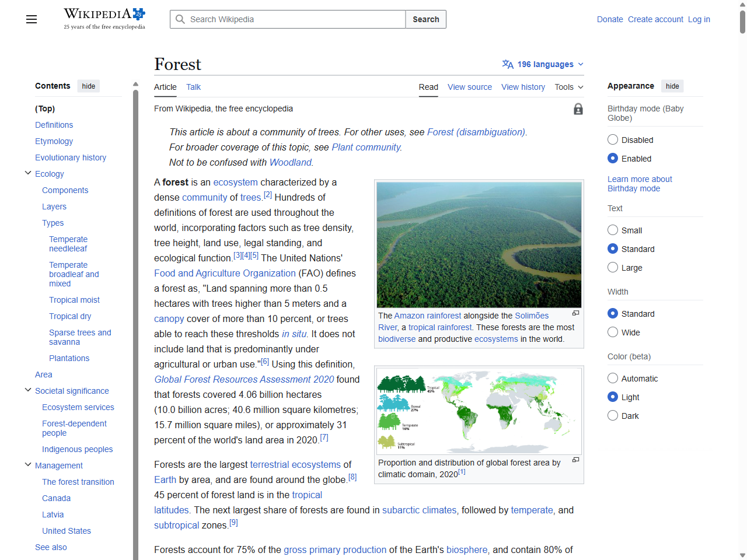Open Learn more about Birthday mode
The width and height of the screenshot is (747, 560).
coord(640,184)
